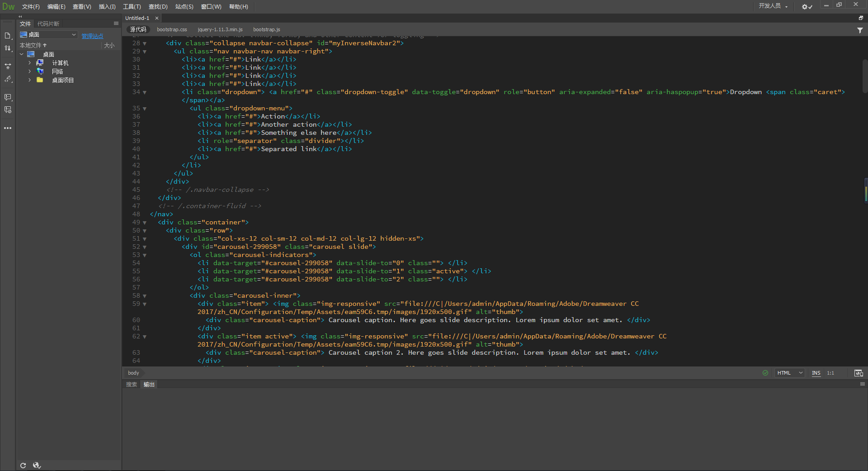Expand the 计算机 tree item
The width and height of the screenshot is (868, 471).
[x=29, y=62]
